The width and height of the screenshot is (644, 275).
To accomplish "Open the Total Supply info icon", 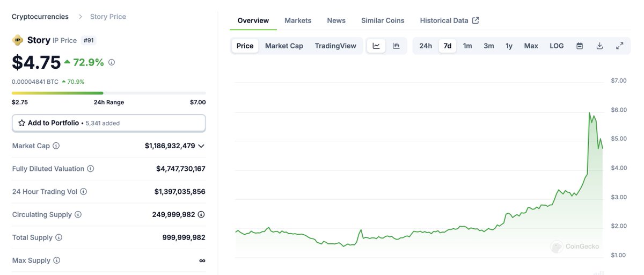I will tap(59, 237).
